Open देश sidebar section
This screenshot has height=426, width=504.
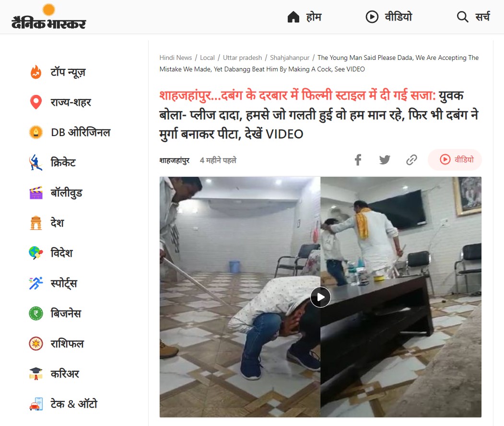(57, 223)
